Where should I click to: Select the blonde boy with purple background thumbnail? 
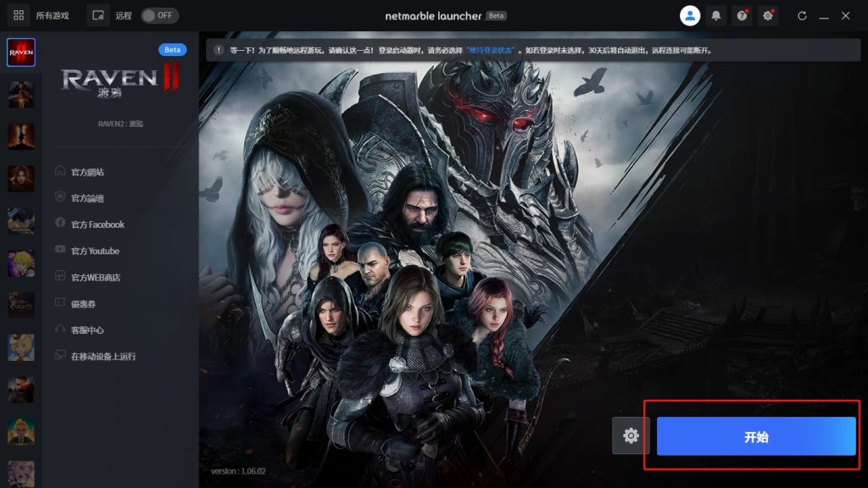click(x=21, y=263)
